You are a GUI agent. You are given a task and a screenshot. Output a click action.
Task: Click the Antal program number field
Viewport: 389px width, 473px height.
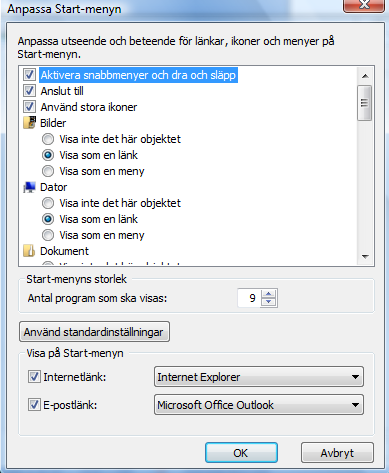[249, 298]
